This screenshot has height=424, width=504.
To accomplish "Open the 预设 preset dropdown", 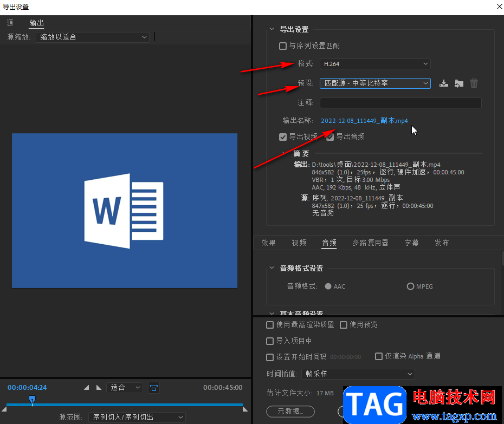I will tap(375, 83).
